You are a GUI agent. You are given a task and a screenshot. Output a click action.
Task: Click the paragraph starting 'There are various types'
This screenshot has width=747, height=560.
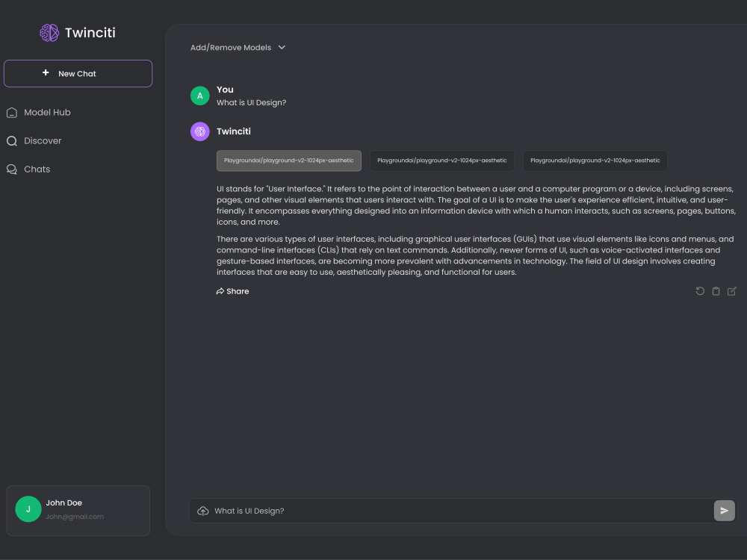(475, 255)
